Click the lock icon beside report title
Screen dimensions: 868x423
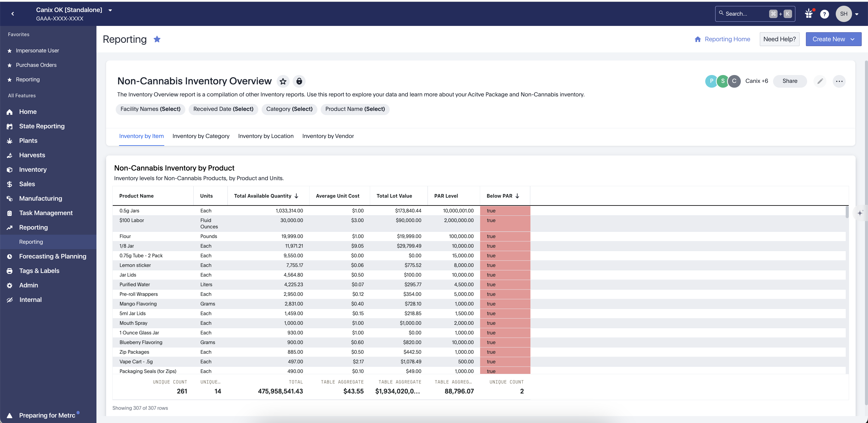pyautogui.click(x=299, y=81)
